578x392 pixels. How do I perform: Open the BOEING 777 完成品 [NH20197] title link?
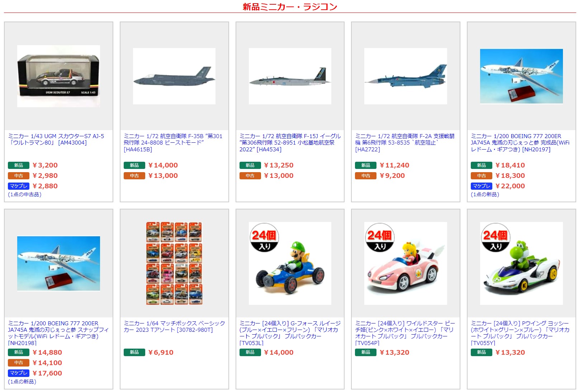520,143
